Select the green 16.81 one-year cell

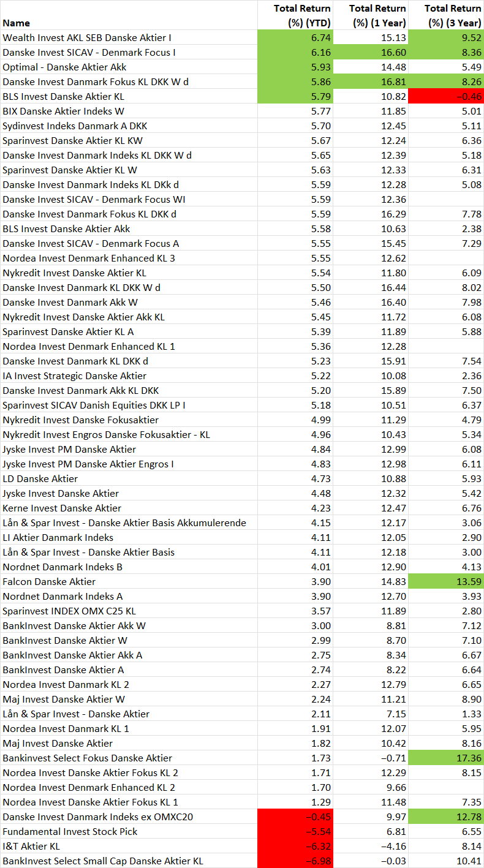click(x=371, y=81)
